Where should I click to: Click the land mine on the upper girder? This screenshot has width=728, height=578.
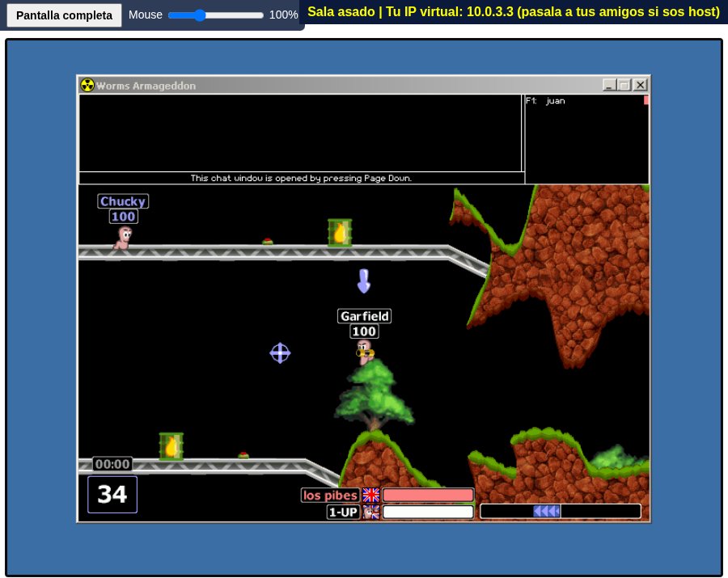pos(268,241)
